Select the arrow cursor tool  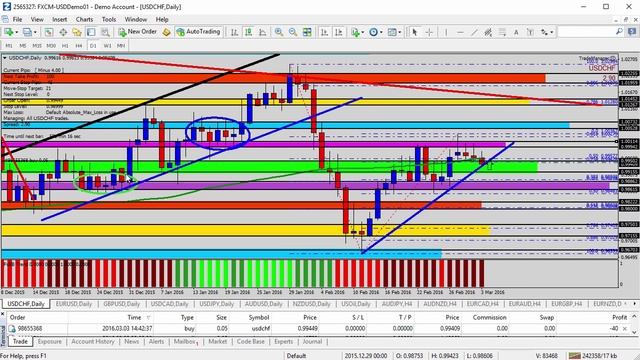415,32
